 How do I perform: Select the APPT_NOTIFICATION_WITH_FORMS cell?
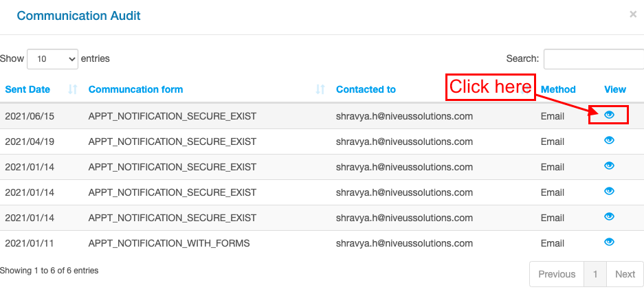(169, 243)
